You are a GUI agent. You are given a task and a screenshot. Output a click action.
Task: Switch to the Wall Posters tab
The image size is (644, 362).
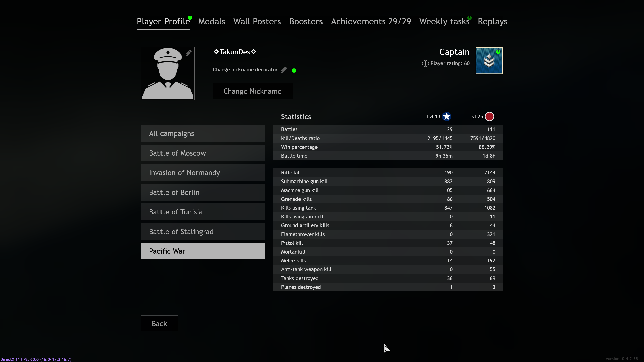coord(257,22)
